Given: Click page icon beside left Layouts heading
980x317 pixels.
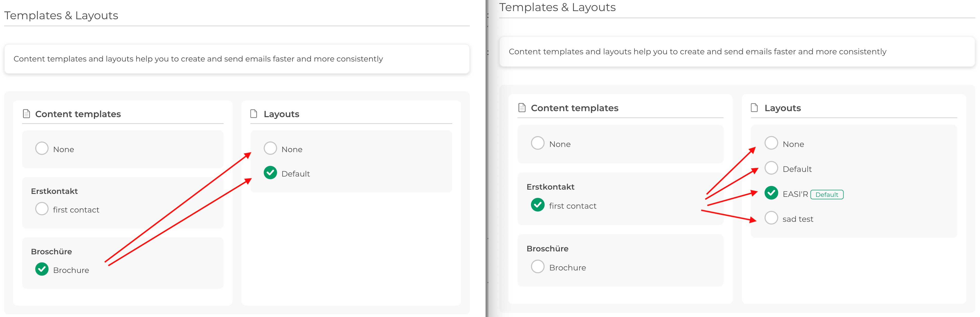Looking at the screenshot, I should click(x=254, y=114).
